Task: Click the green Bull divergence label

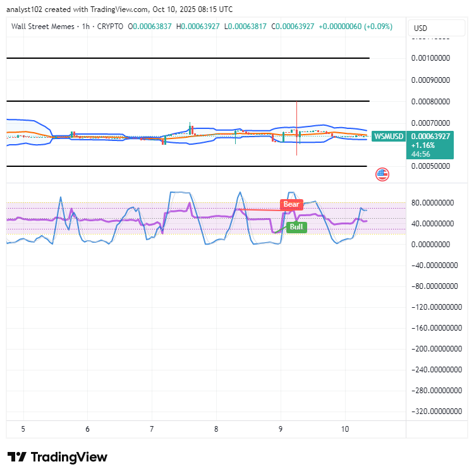Action: click(296, 227)
